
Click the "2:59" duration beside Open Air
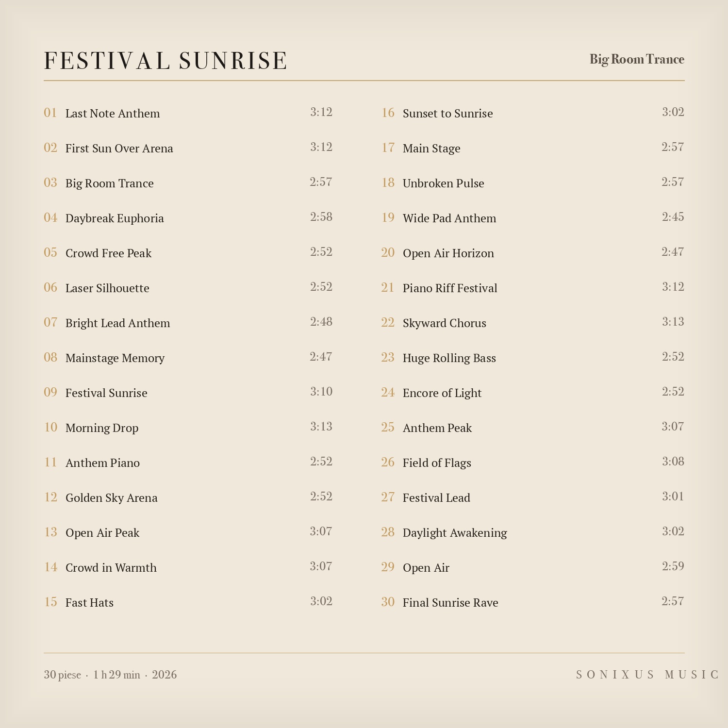673,566
